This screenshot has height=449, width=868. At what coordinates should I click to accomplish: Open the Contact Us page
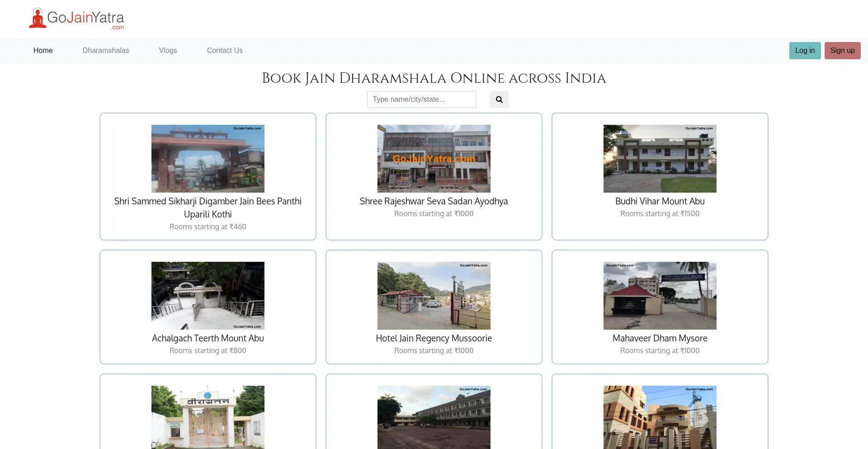point(225,50)
